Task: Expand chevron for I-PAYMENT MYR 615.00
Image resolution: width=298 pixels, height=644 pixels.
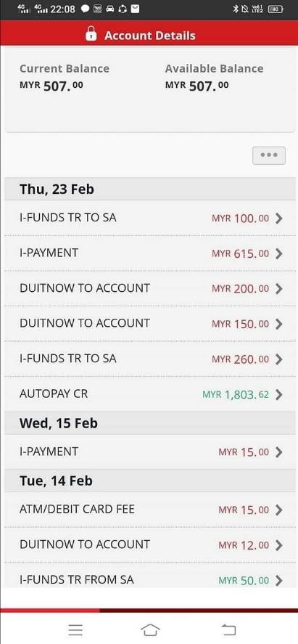Action: [279, 254]
